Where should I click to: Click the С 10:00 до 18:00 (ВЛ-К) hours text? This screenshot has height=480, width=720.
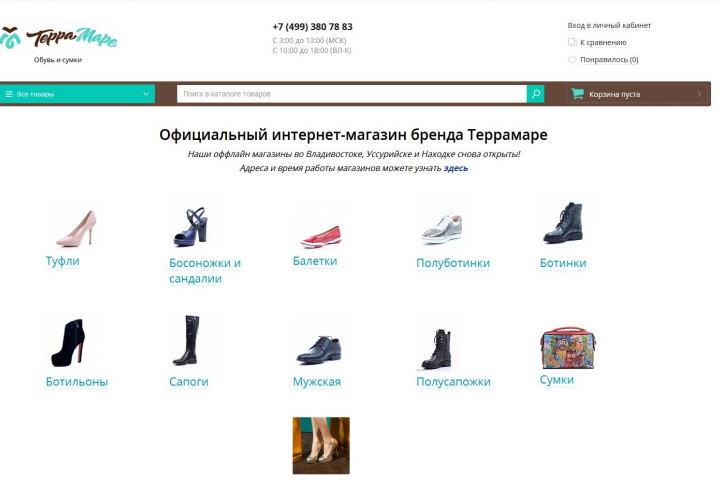tap(312, 50)
